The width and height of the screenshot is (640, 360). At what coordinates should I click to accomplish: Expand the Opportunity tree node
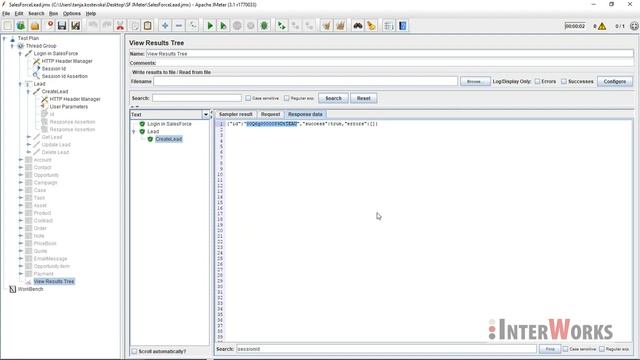[x=20, y=175]
